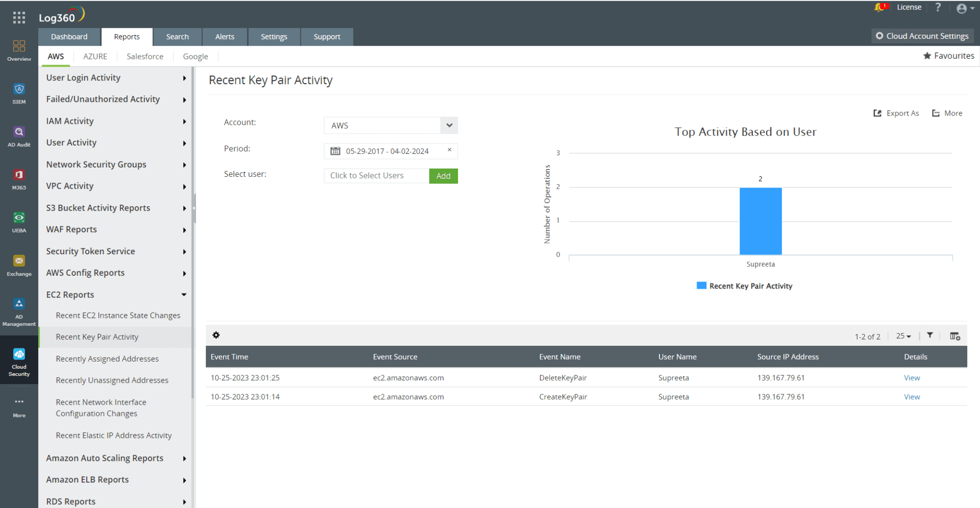Click the Add button next to user selection
This screenshot has width=980, height=508.
tap(443, 175)
